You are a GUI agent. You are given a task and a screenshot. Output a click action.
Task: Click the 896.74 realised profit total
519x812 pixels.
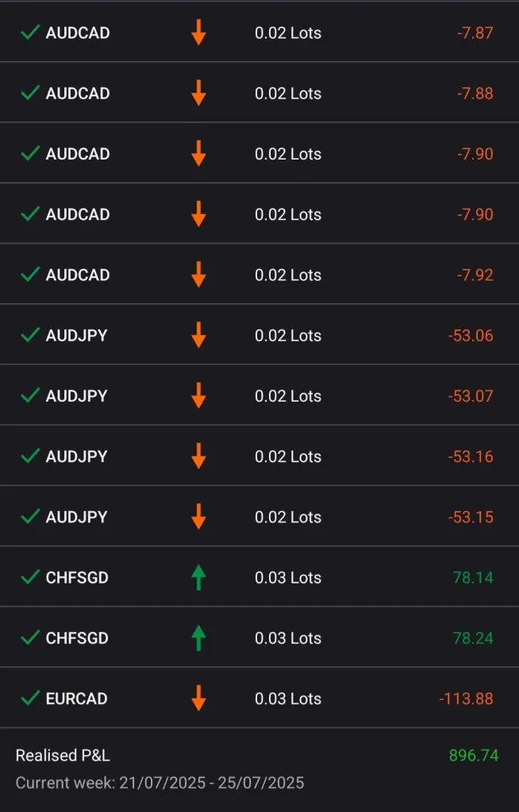coord(474,755)
